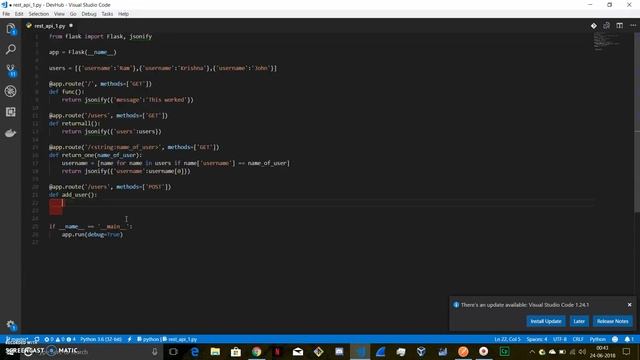
Task: Change the Python language mode in the status bar
Action: 598,339
